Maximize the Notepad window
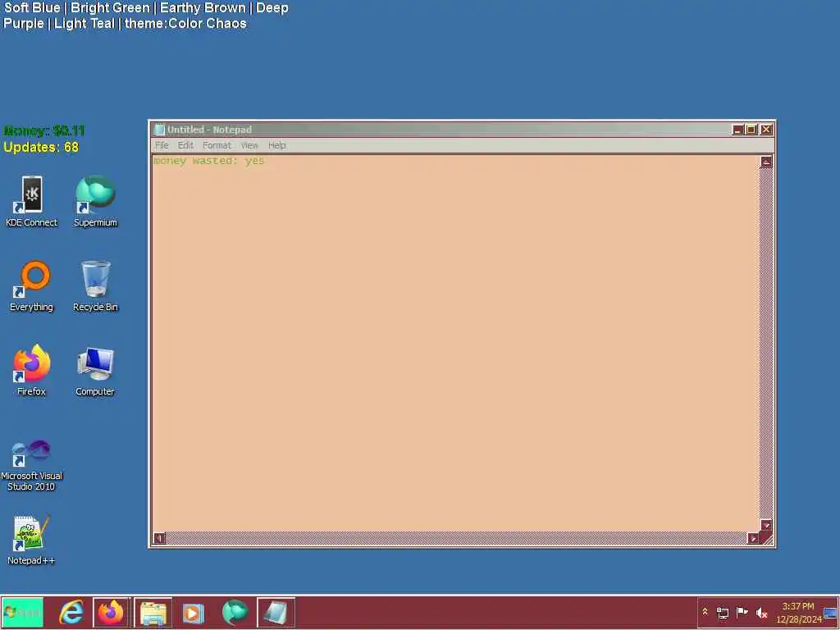The width and height of the screenshot is (840, 630). [x=751, y=130]
